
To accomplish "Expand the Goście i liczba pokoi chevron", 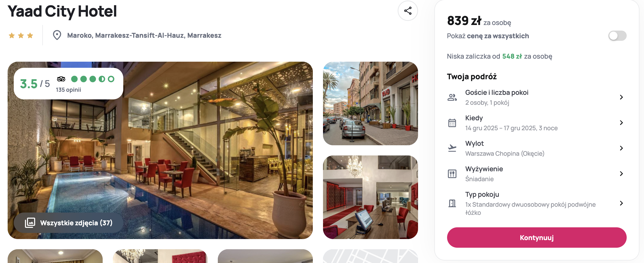I will tap(621, 97).
